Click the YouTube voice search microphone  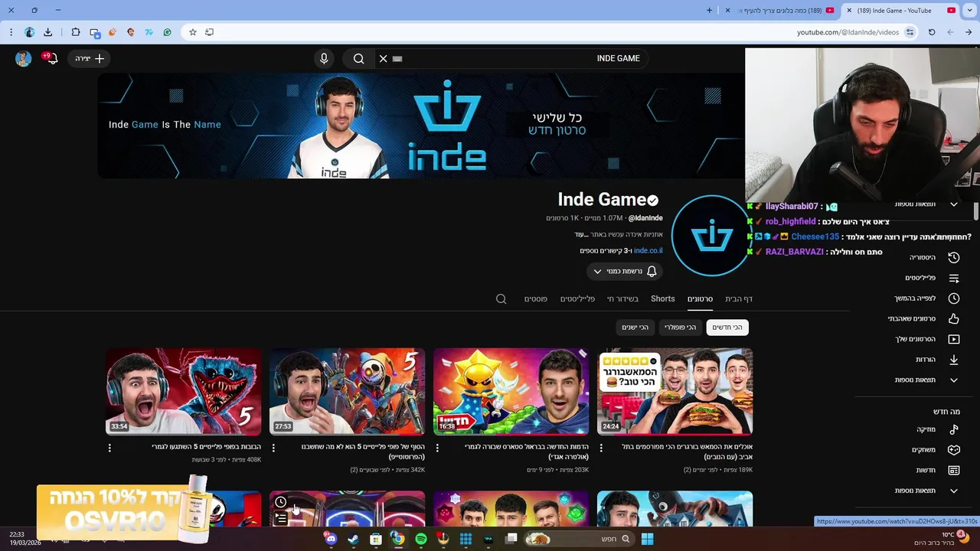pyautogui.click(x=324, y=58)
